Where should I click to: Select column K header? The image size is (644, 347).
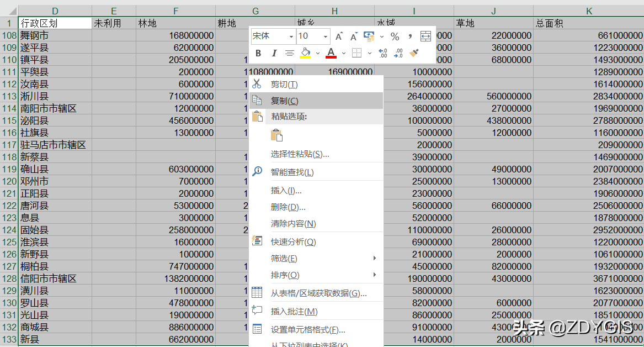(x=589, y=11)
